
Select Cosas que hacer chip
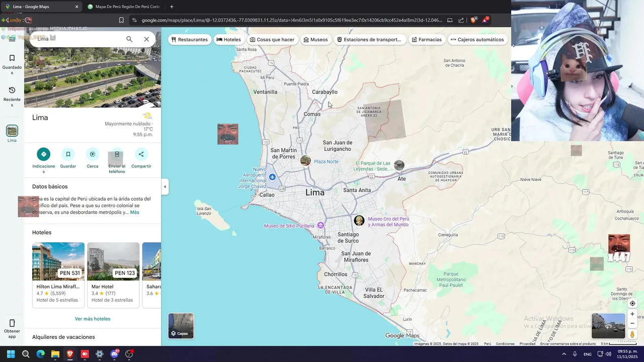272,40
